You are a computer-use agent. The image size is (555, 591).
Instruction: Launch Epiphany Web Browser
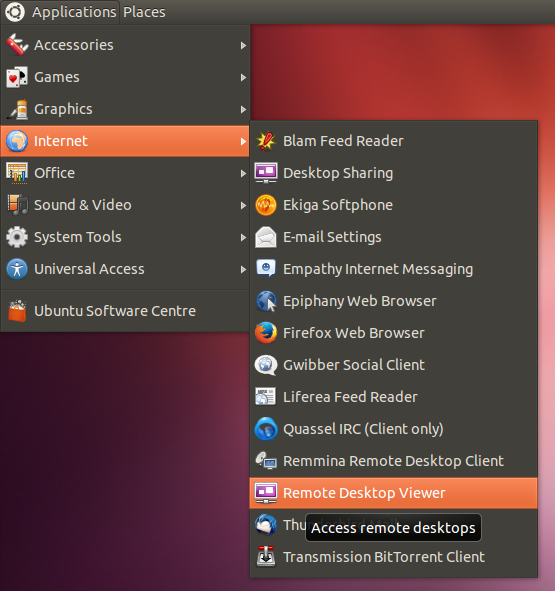tap(394, 301)
